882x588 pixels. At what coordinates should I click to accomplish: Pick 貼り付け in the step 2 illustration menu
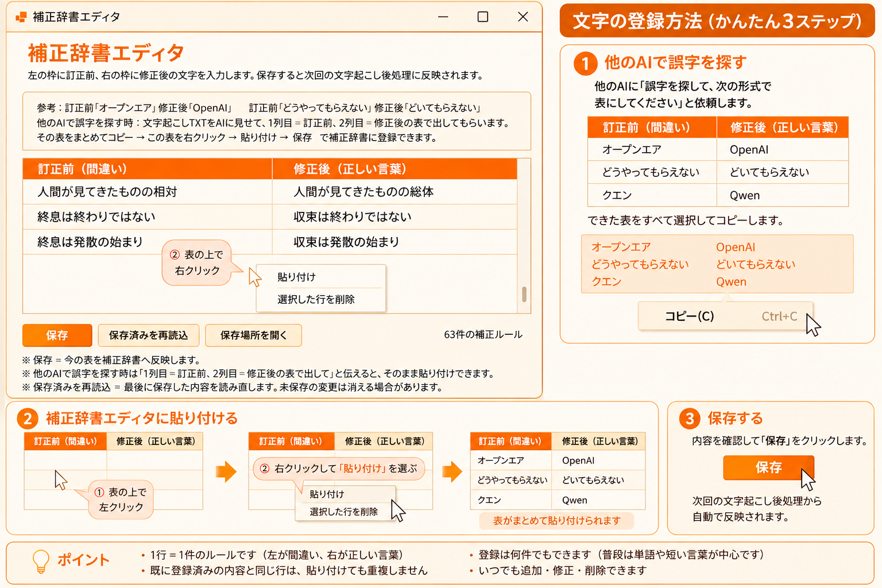click(x=345, y=494)
